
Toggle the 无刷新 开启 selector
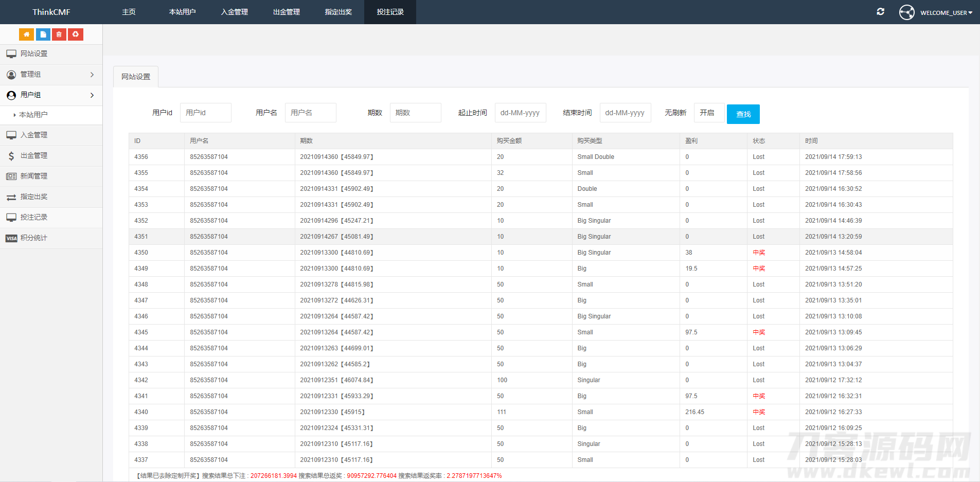[708, 113]
